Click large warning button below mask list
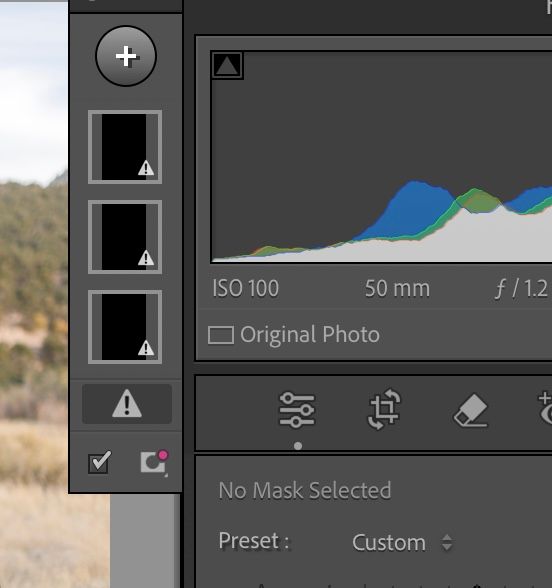 pos(127,404)
